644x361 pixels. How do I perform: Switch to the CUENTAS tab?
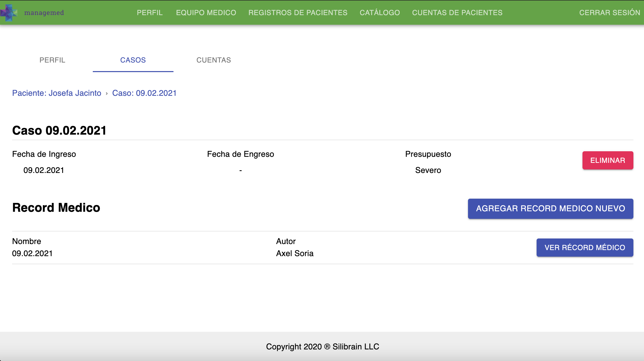[214, 60]
